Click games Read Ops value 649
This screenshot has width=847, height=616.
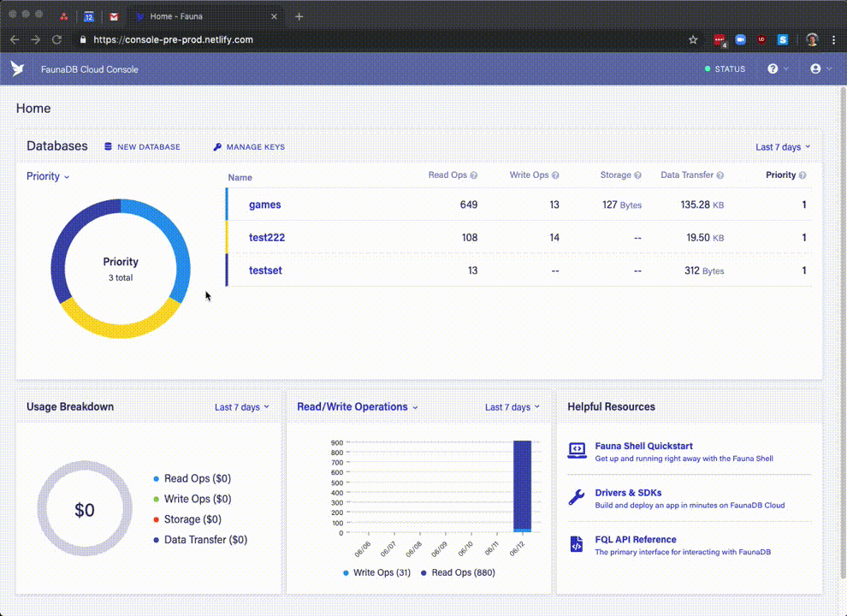469,204
